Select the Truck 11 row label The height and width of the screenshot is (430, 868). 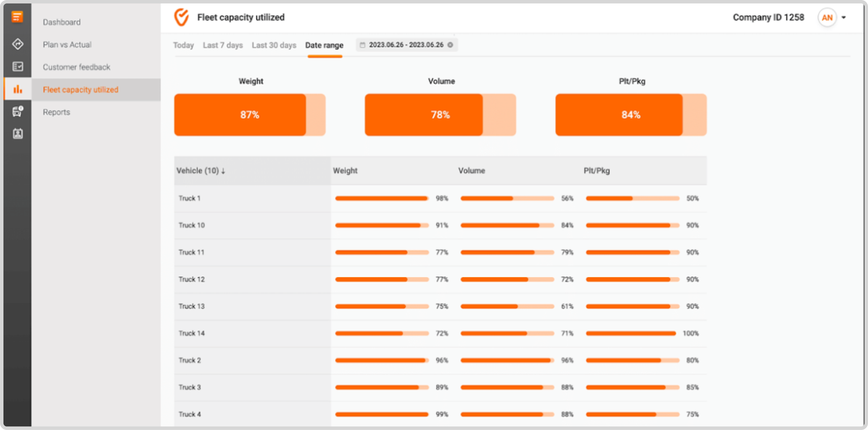click(191, 253)
